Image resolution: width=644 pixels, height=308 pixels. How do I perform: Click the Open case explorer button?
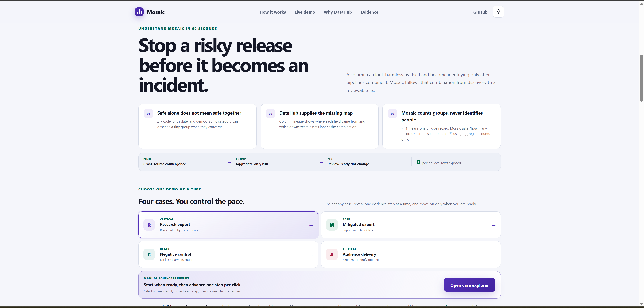(469, 285)
